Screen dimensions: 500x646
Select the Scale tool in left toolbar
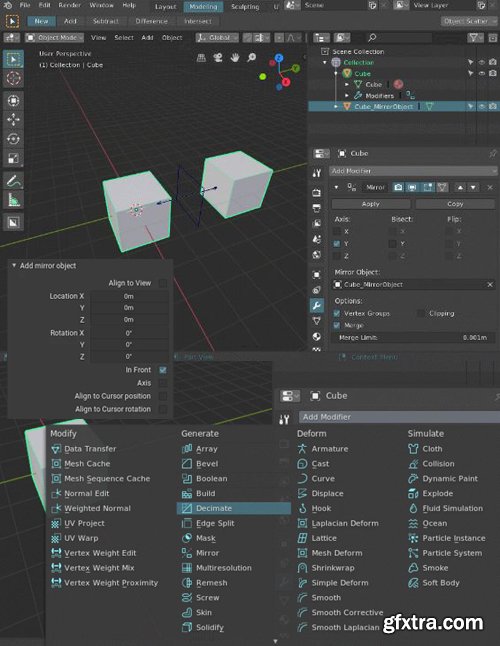(13, 158)
